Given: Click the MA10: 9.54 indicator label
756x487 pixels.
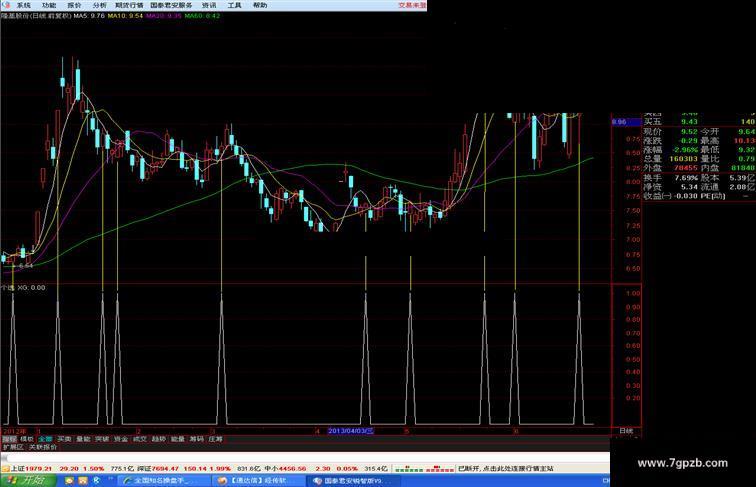Looking at the screenshot, I should point(125,16).
